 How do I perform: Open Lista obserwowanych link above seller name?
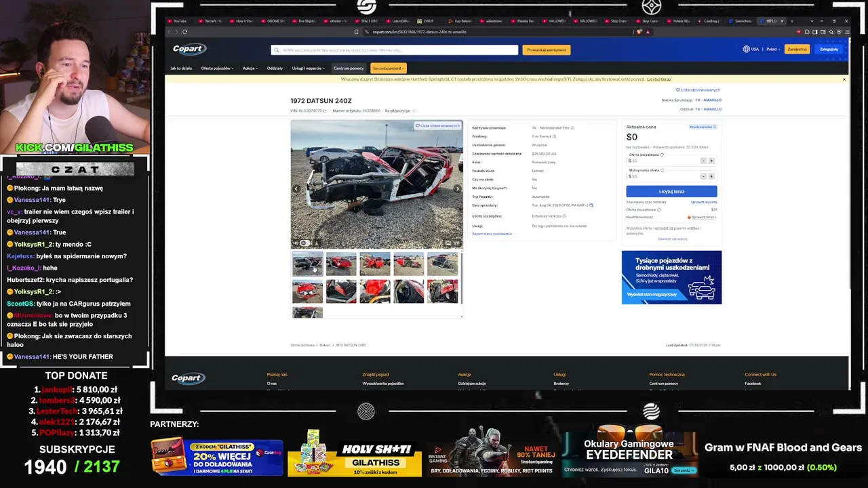coord(698,89)
